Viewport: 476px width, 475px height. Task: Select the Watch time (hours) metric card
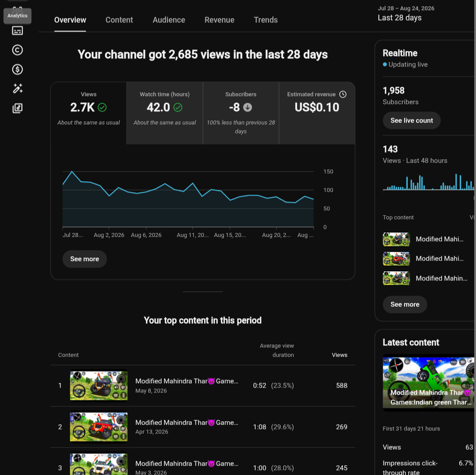[x=164, y=113]
